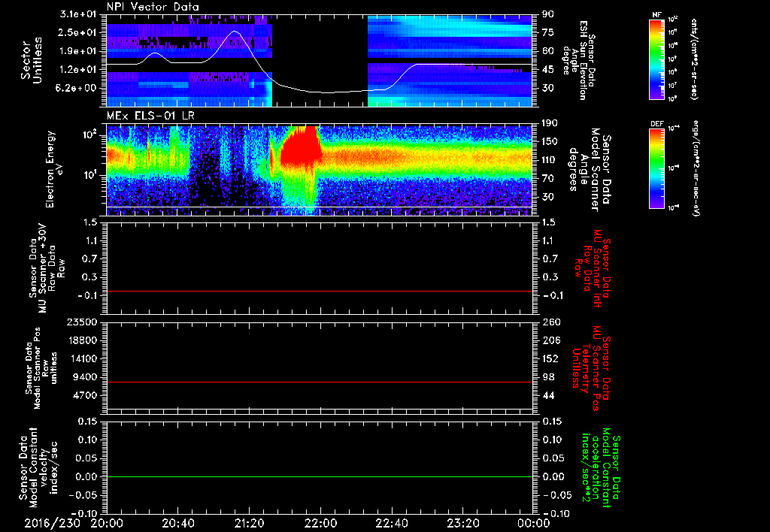The width and height of the screenshot is (770, 532).
Task: Click the "20:00" time axis label
Action: tap(107, 523)
